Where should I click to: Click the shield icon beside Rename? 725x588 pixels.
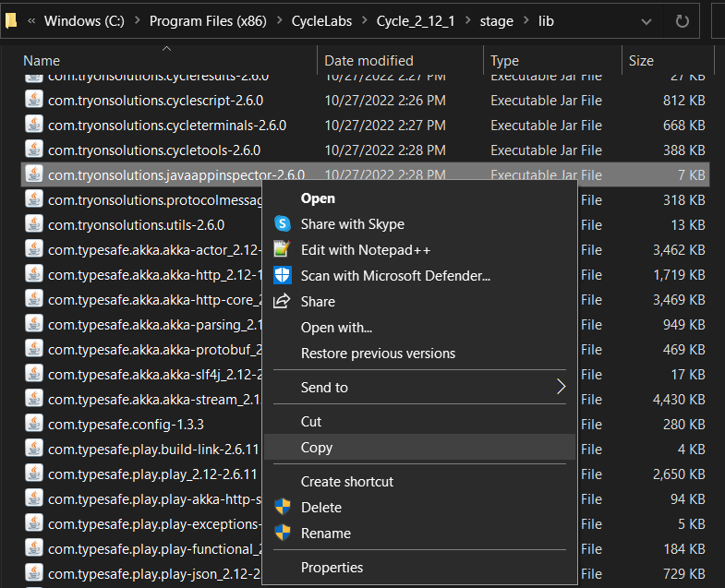(282, 533)
